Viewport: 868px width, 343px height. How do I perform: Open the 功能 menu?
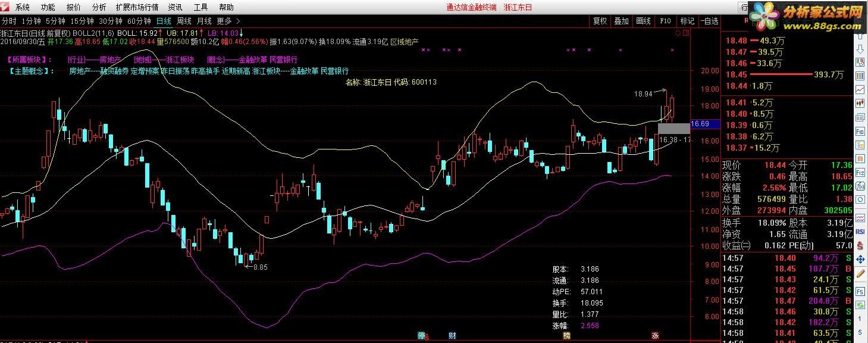coord(48,7)
